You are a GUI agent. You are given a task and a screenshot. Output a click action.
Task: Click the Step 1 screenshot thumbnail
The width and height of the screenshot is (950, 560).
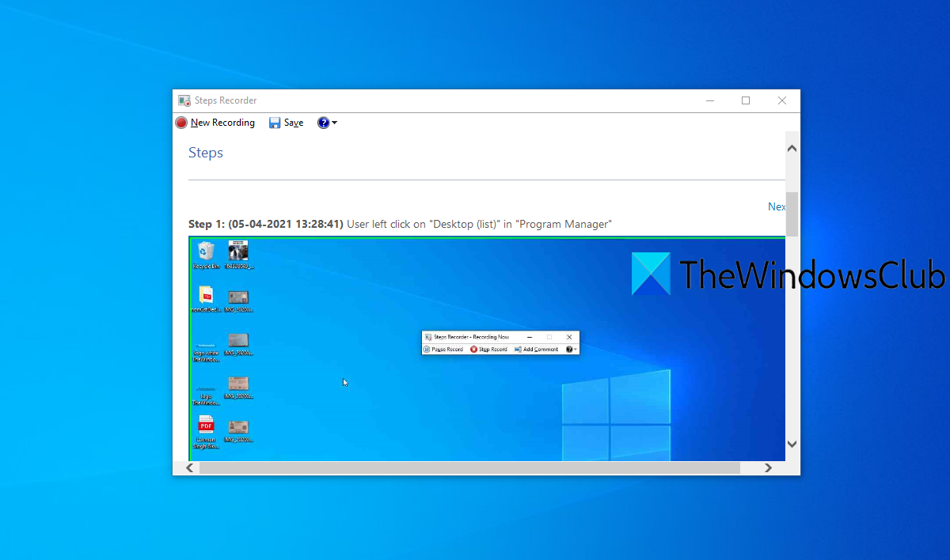pyautogui.click(x=487, y=348)
